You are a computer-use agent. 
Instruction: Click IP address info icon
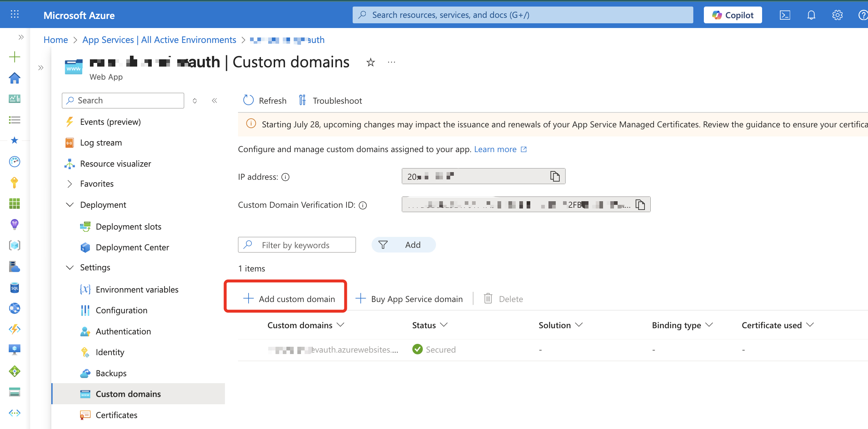(x=286, y=177)
